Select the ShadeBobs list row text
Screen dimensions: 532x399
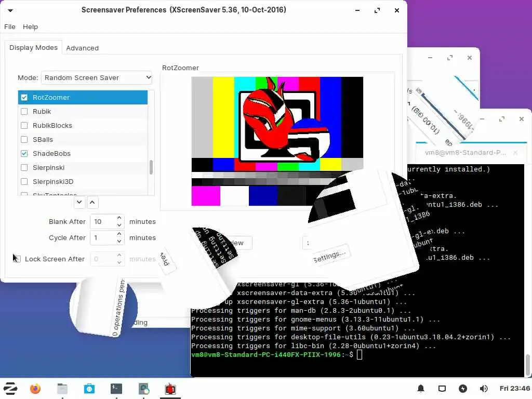coord(51,153)
